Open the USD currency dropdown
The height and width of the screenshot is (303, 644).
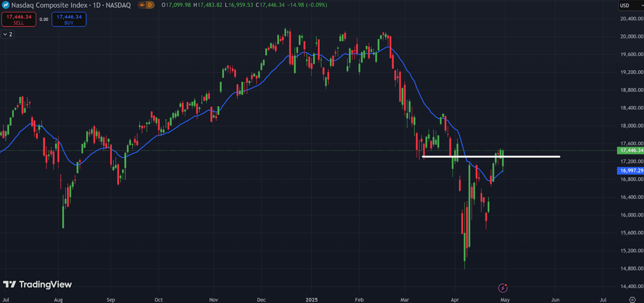pos(630,5)
